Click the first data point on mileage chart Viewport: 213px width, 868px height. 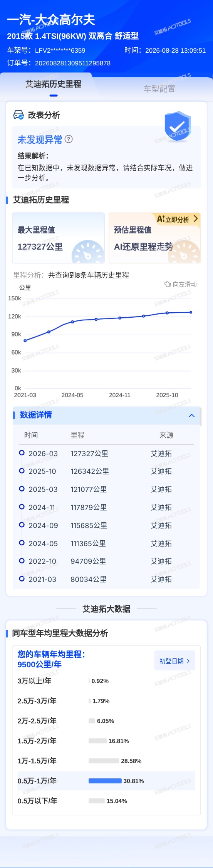click(x=25, y=341)
